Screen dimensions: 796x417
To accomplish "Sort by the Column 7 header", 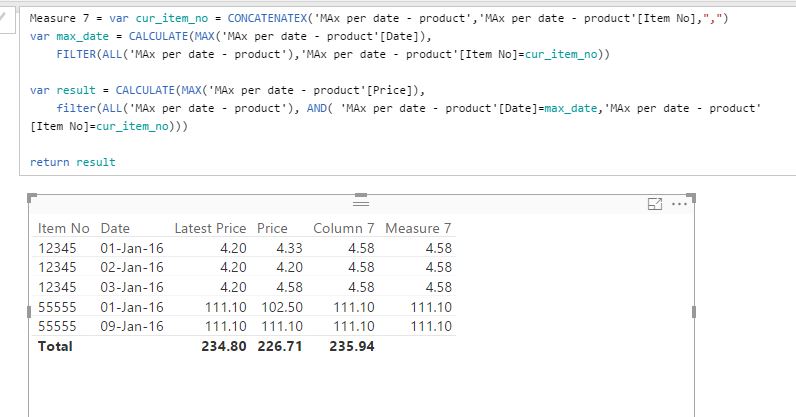I will coord(344,229).
